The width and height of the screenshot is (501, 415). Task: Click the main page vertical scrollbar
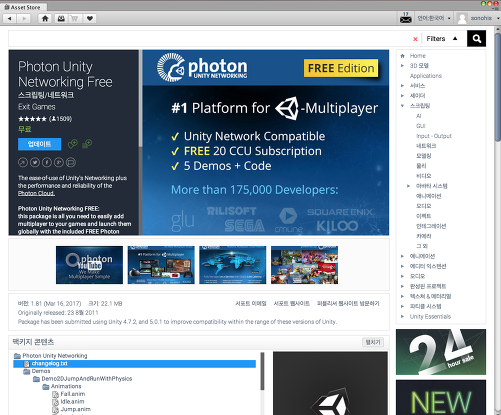498,87
